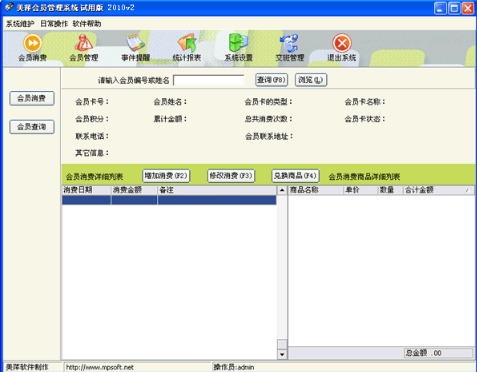Viewport: 477px width, 372px height.
Task: Click the 会员卡状态 label
Action: 365,119
